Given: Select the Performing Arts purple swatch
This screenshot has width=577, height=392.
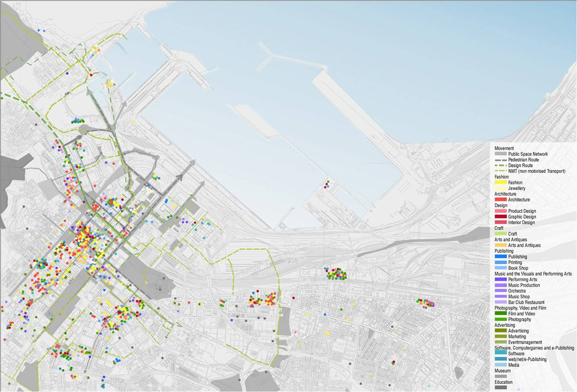Looking at the screenshot, I should tap(501, 280).
